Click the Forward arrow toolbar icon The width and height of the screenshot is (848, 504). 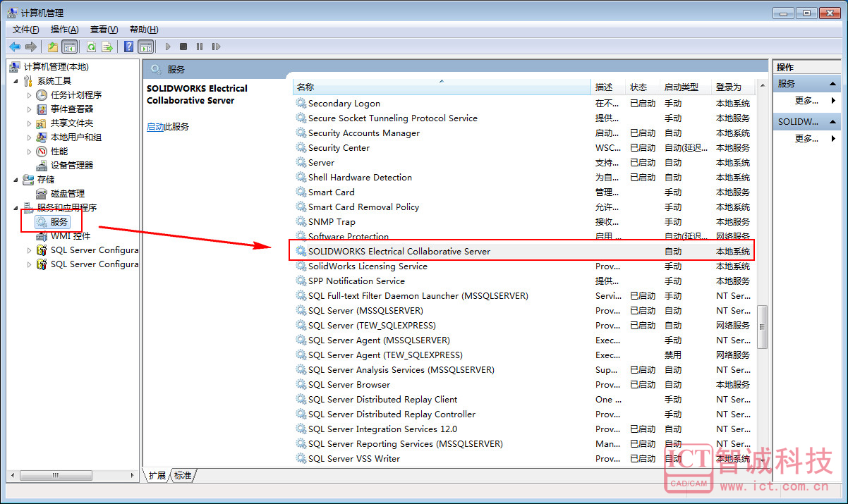[x=31, y=47]
